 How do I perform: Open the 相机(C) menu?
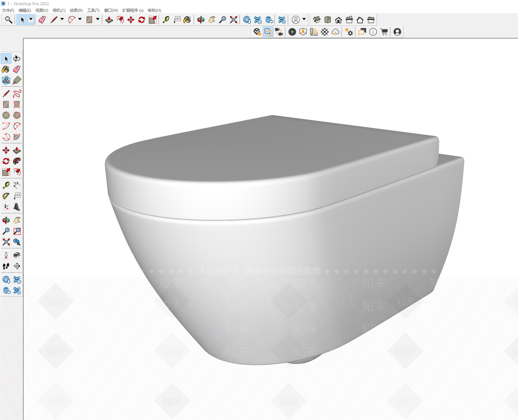[59, 10]
